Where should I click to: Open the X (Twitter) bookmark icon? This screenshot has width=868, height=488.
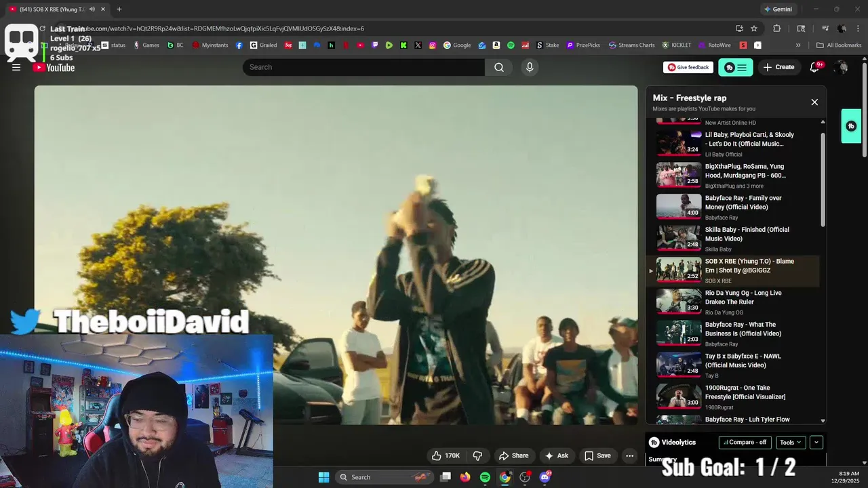point(418,45)
